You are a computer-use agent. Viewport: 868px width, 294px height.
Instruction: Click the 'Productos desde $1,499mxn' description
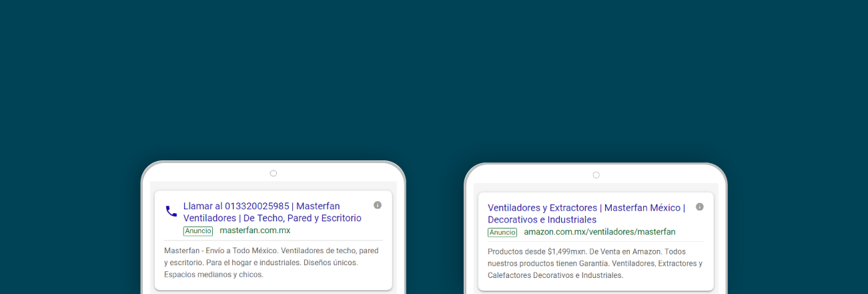[540, 252]
